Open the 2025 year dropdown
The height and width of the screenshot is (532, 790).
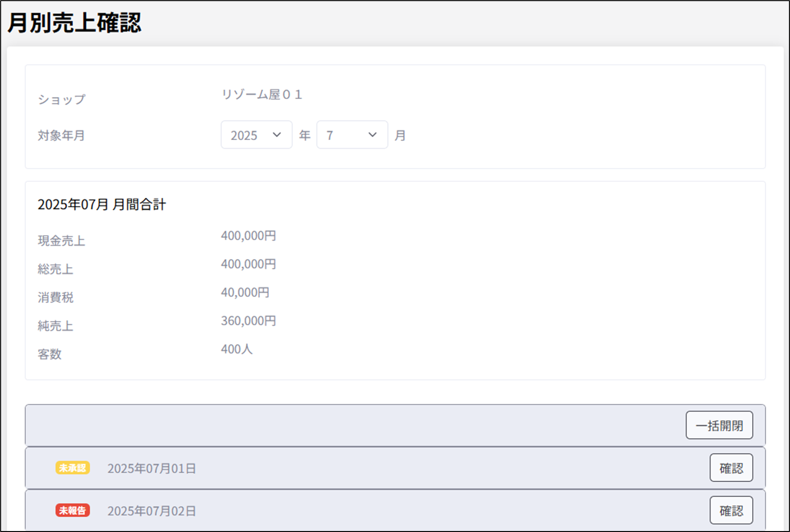pyautogui.click(x=256, y=135)
